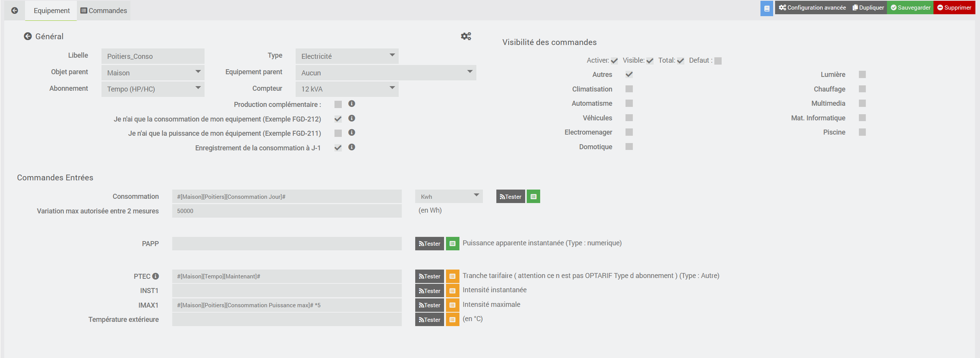Click green list icon on Consommation row
Screen dimensions: 980x358
coord(533,196)
